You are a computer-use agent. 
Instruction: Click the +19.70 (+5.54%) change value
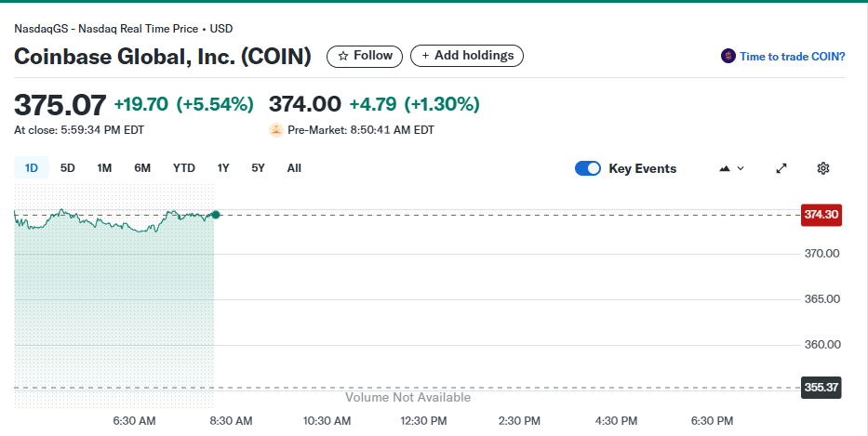coord(184,104)
